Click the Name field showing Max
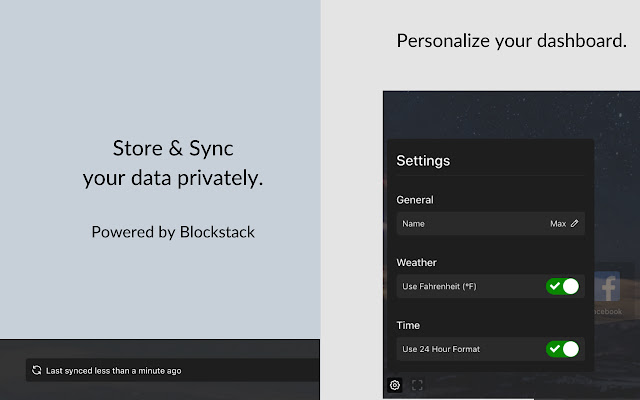Viewport: 640px width, 400px height. pyautogui.click(x=490, y=224)
